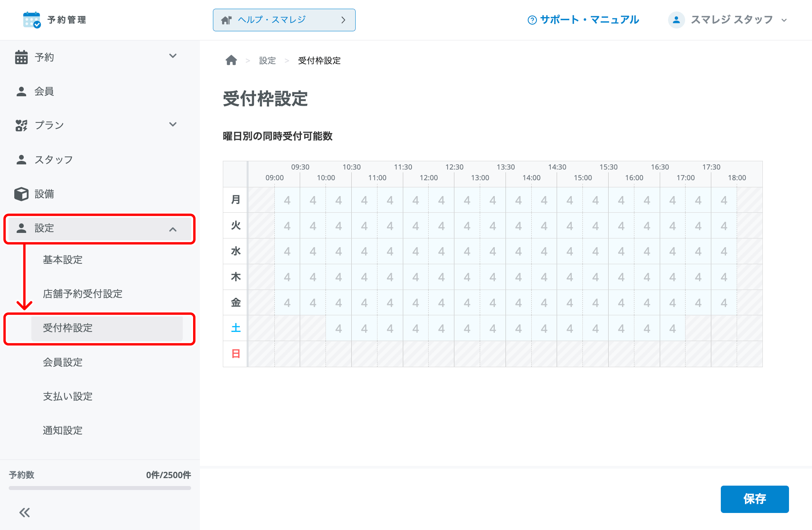Image resolution: width=812 pixels, height=530 pixels.
Task: Click the question mark support icon
Action: point(532,20)
